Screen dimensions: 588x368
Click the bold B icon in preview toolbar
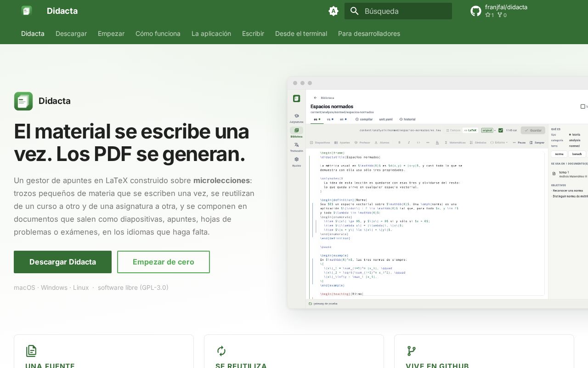point(399,143)
